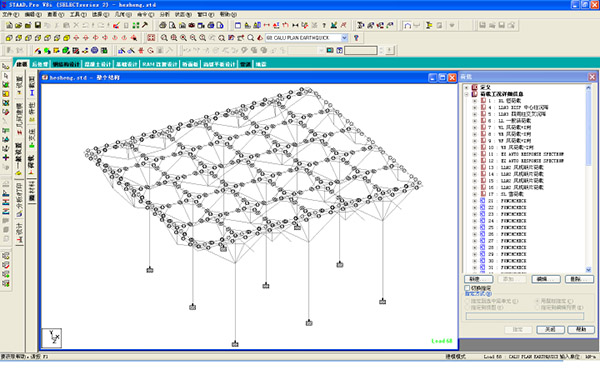Screen dimensions: 600x375
Task: Select load case 21 in the tree
Action: [508, 201]
